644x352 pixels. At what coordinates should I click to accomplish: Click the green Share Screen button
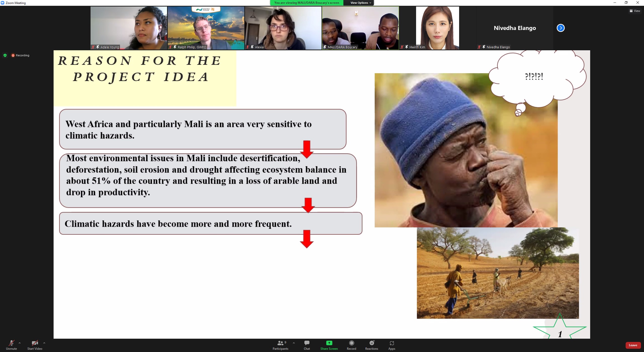[329, 345]
